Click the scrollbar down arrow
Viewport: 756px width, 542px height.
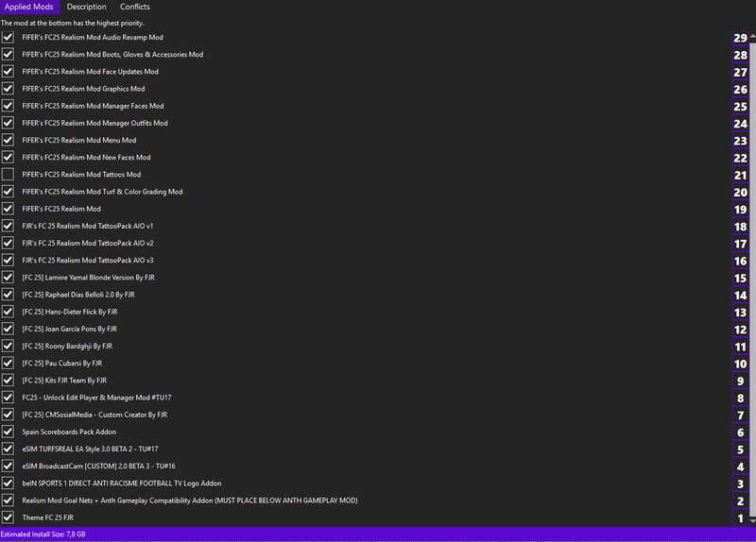tap(752, 521)
